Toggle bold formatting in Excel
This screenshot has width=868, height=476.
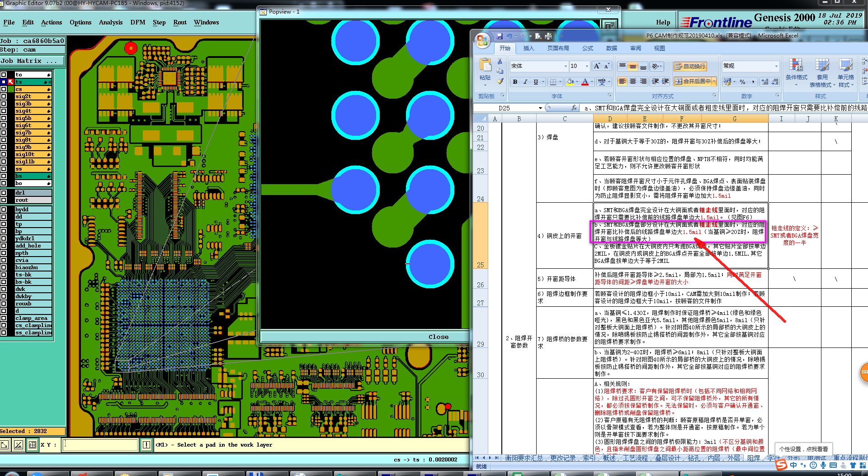[515, 82]
